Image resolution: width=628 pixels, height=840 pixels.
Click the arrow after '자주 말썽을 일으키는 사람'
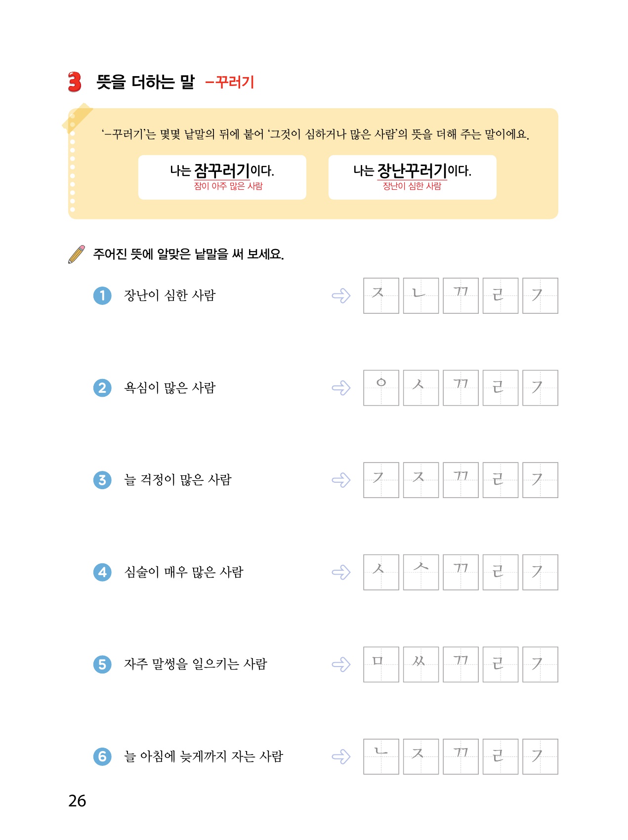tap(341, 665)
